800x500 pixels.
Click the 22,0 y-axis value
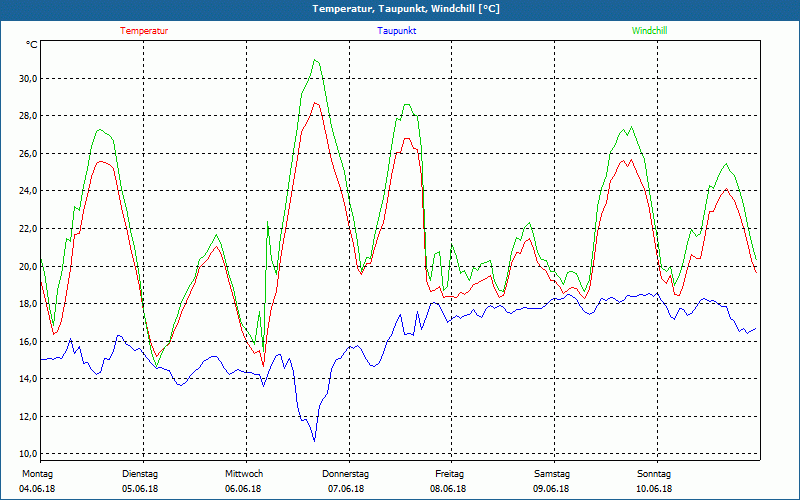pyautogui.click(x=29, y=229)
